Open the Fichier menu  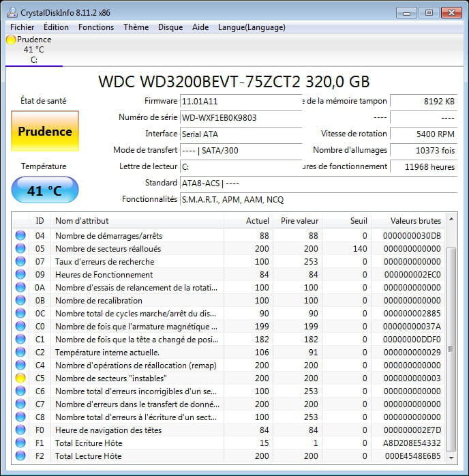pyautogui.click(x=22, y=27)
